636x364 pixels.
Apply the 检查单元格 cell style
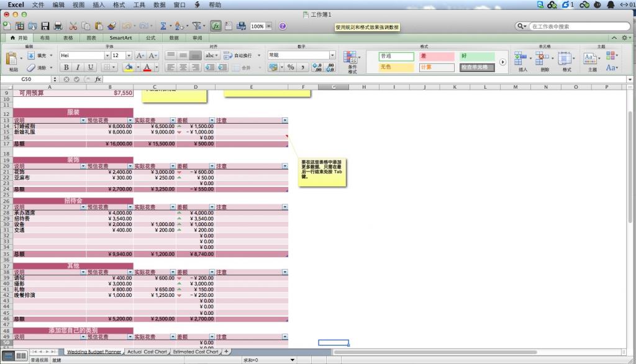point(477,67)
